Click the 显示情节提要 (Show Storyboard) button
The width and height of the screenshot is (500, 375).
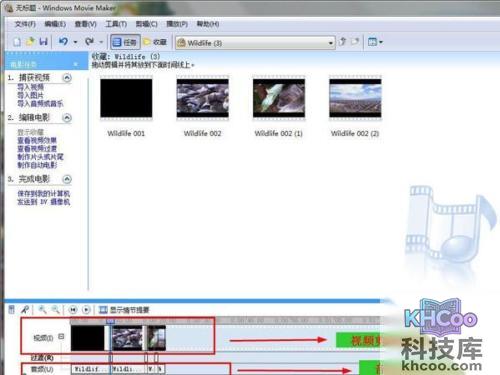click(124, 310)
